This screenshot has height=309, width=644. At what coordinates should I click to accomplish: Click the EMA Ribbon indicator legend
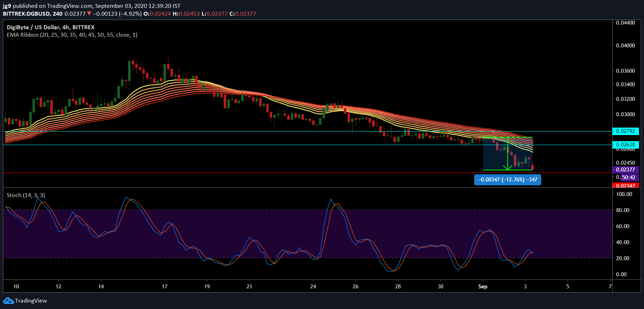pyautogui.click(x=72, y=35)
